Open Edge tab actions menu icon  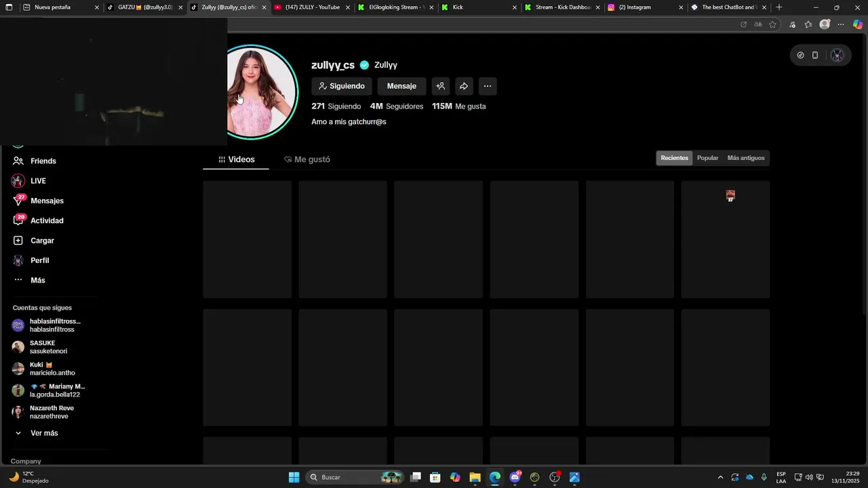coord(9,7)
